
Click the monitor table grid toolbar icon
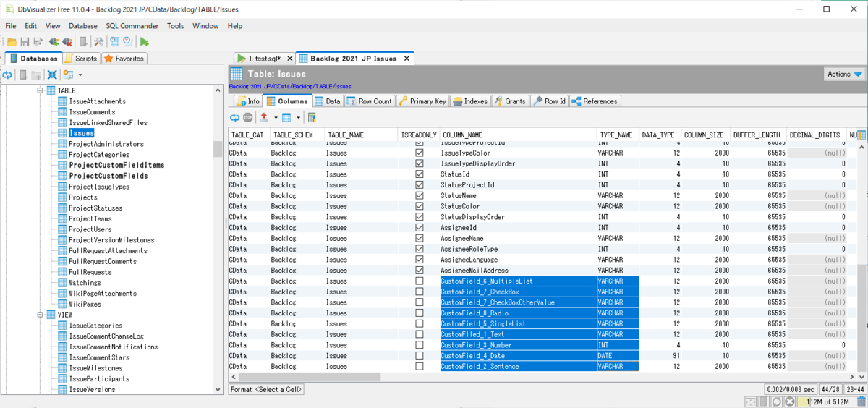coord(114,42)
